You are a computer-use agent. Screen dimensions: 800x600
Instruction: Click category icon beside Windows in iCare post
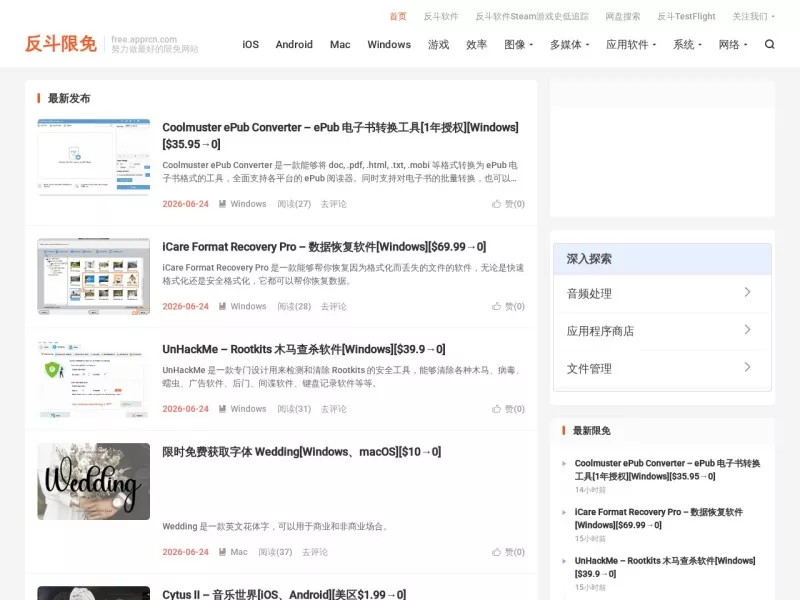tap(222, 307)
